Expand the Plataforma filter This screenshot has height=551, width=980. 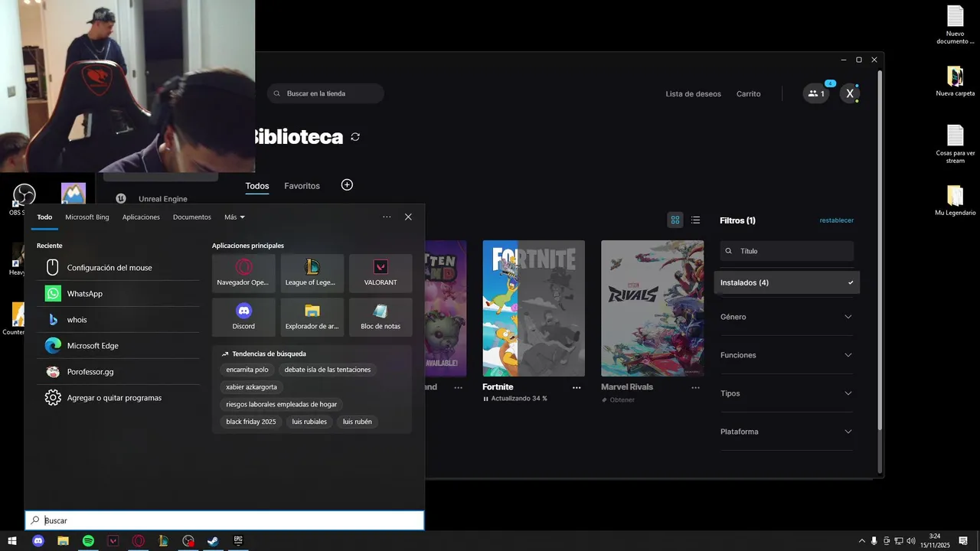786,432
